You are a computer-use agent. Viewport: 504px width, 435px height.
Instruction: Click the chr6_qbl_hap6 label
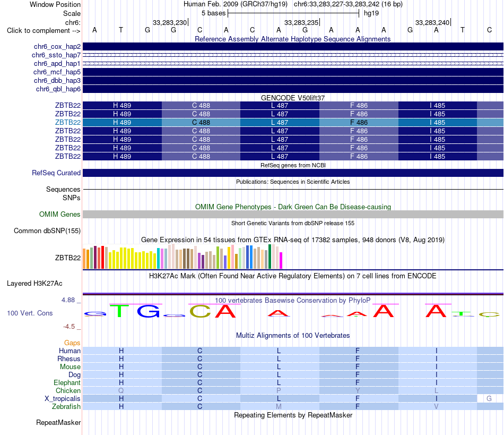pos(58,89)
